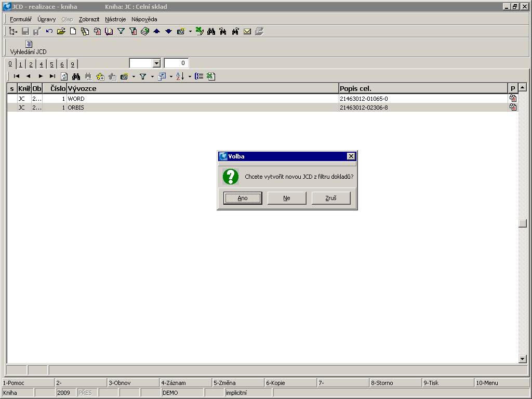Select the WORD row

(x=262, y=99)
